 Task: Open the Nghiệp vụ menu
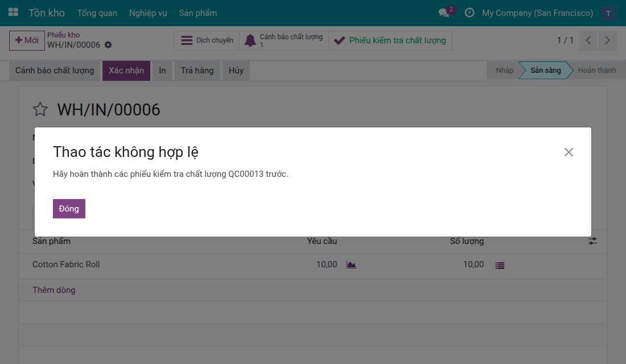(x=148, y=13)
